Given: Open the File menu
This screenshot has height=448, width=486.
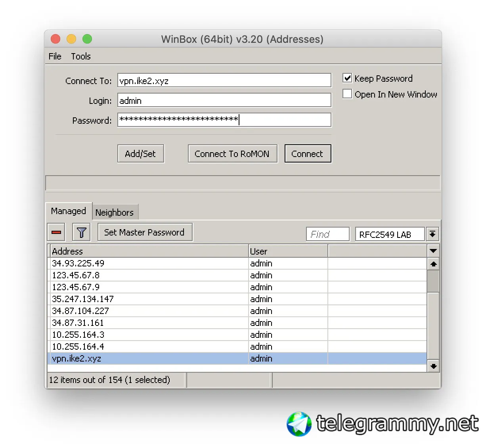Looking at the screenshot, I should tap(55, 56).
